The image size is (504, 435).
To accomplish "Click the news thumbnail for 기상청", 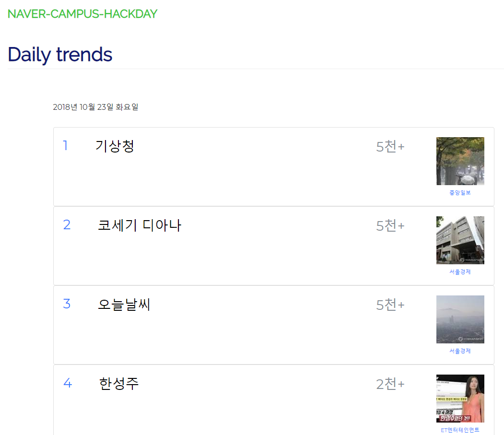I will tap(460, 161).
